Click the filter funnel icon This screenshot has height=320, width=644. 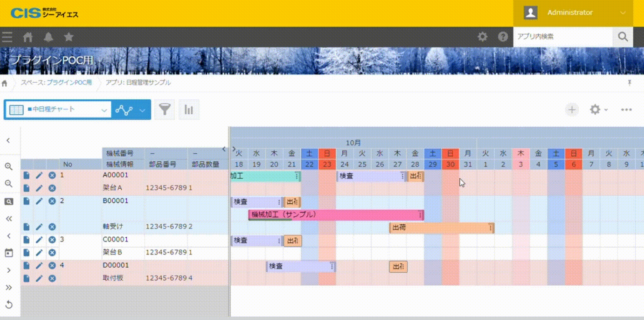(x=165, y=110)
